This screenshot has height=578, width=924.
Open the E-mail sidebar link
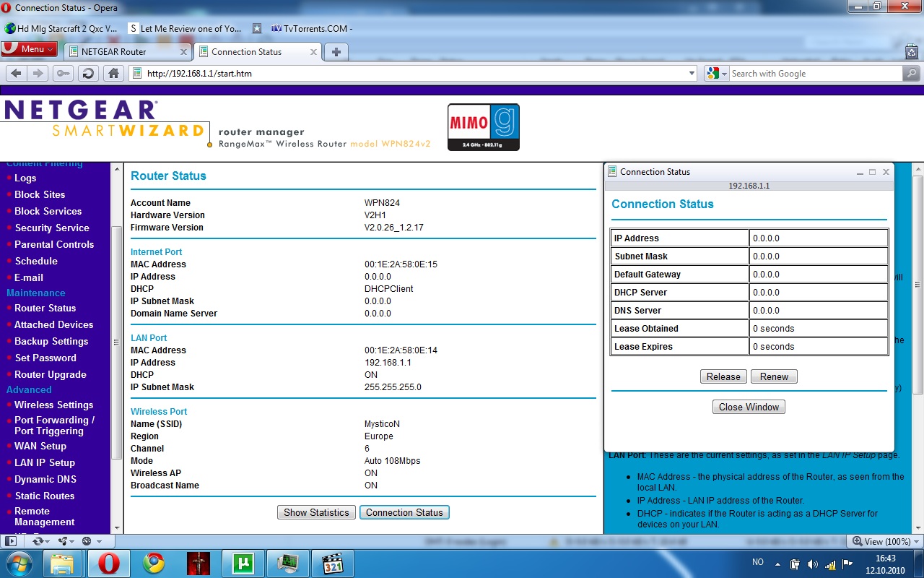click(29, 277)
